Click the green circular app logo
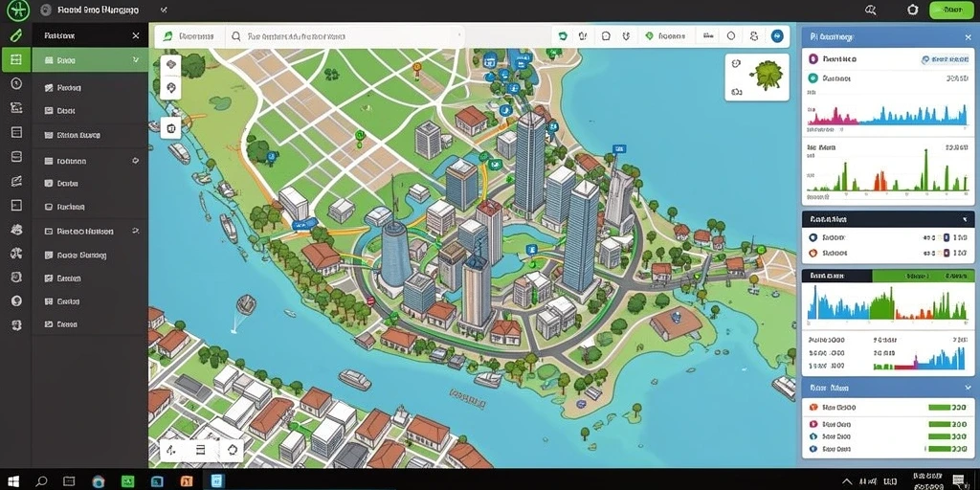 (x=17, y=10)
